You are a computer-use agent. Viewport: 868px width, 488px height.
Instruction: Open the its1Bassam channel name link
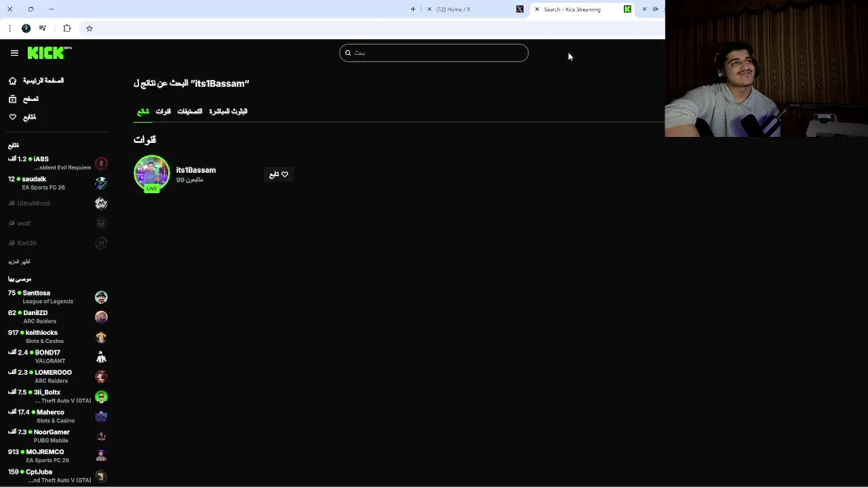tap(196, 170)
